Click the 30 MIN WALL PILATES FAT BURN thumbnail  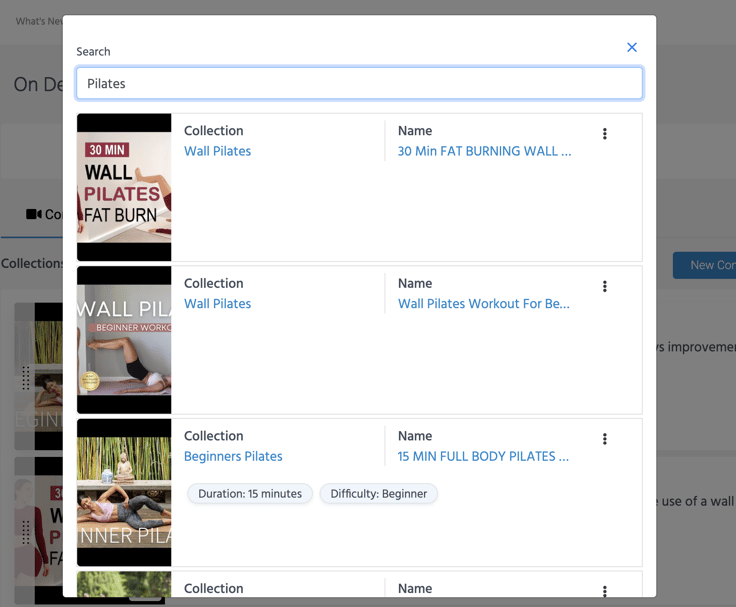coord(124,187)
